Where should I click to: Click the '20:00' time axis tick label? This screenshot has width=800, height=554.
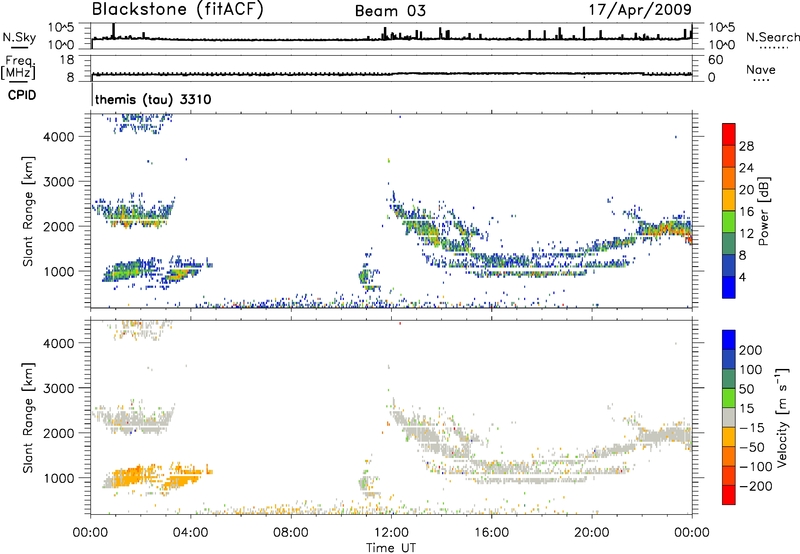coord(592,533)
